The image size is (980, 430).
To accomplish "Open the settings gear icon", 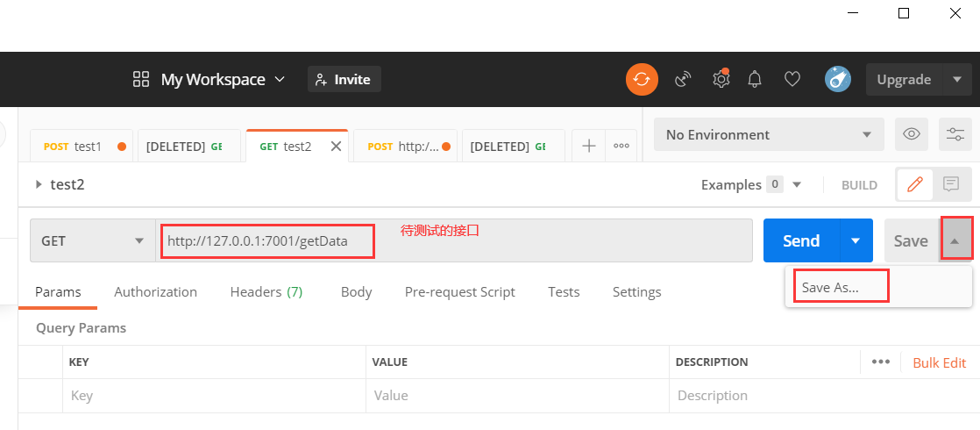I will 721,79.
